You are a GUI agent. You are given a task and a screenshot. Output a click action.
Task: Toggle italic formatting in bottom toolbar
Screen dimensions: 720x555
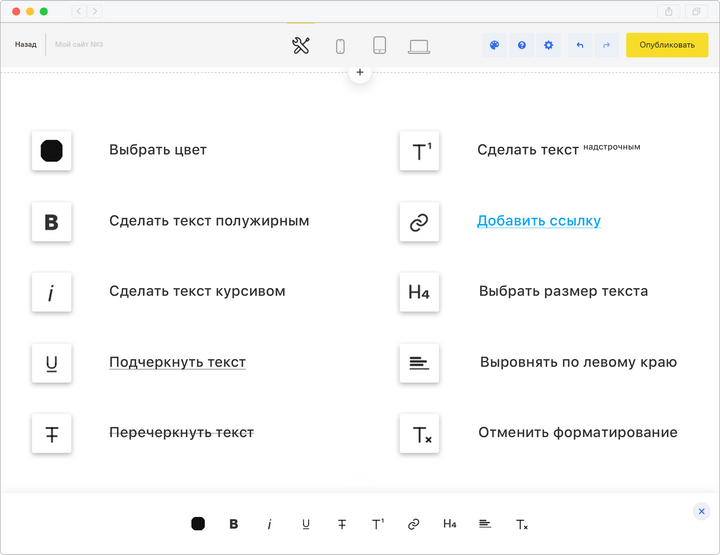click(269, 524)
